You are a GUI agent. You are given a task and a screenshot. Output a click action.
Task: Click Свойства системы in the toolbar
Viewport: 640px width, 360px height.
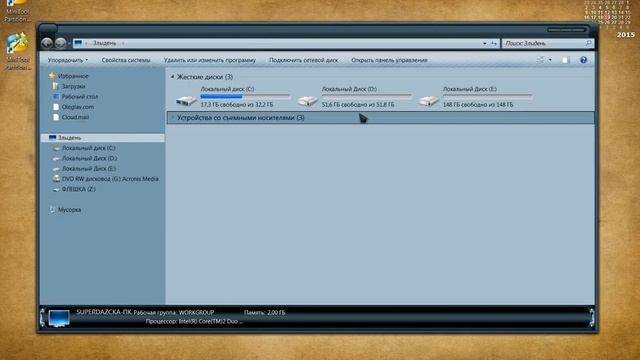tap(126, 60)
